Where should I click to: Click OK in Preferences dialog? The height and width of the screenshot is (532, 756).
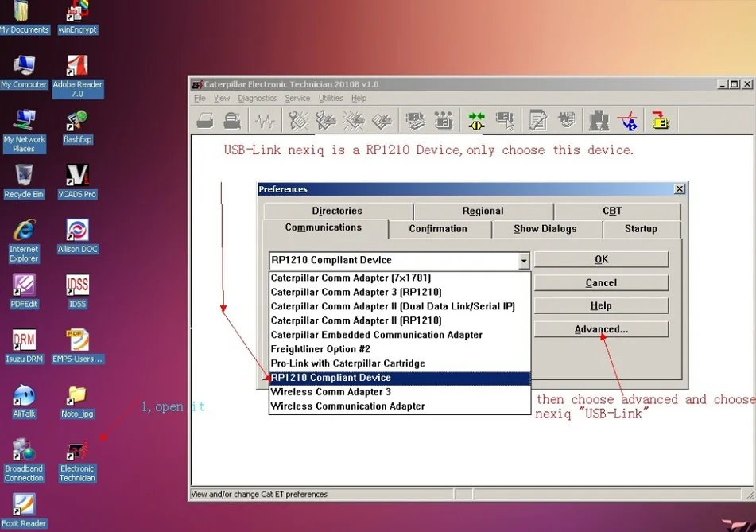[x=601, y=259]
